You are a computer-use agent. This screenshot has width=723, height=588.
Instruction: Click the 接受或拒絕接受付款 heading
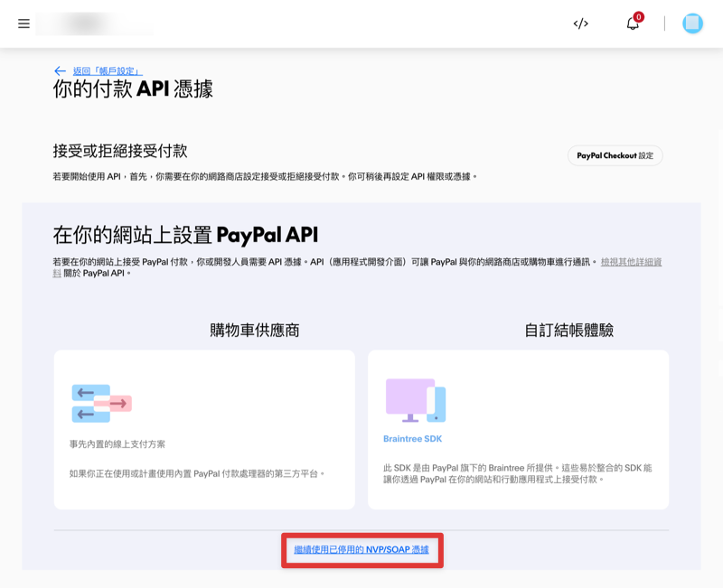coord(120,151)
